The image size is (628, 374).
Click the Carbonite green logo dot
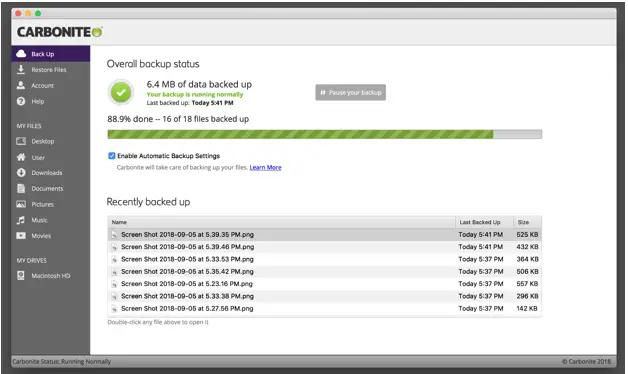(97, 32)
